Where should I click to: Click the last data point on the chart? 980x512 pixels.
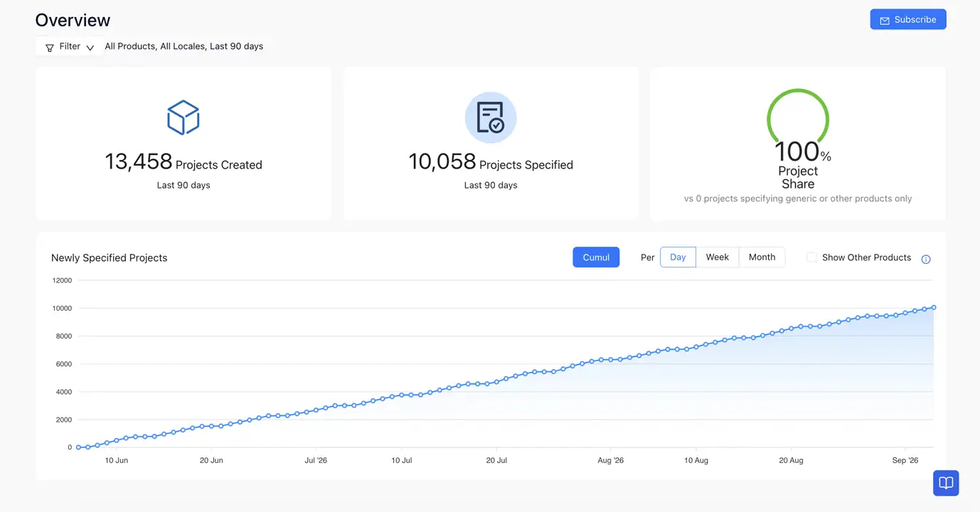pos(934,307)
